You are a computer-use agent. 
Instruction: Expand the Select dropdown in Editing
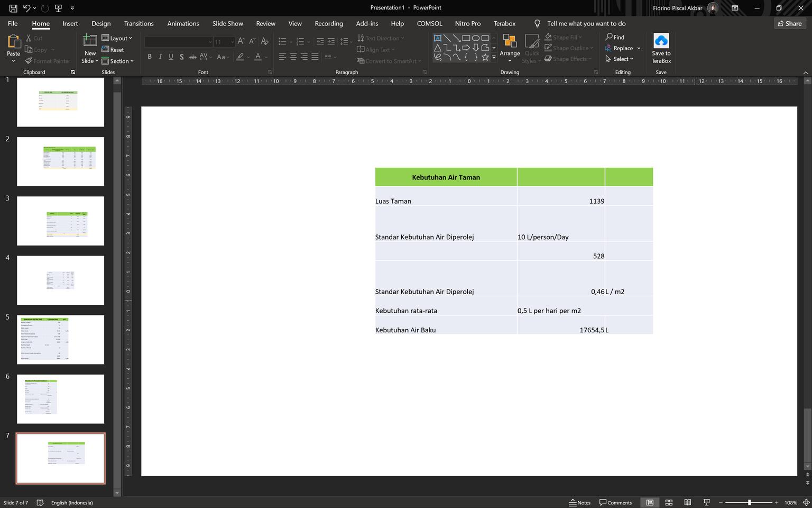pos(620,59)
